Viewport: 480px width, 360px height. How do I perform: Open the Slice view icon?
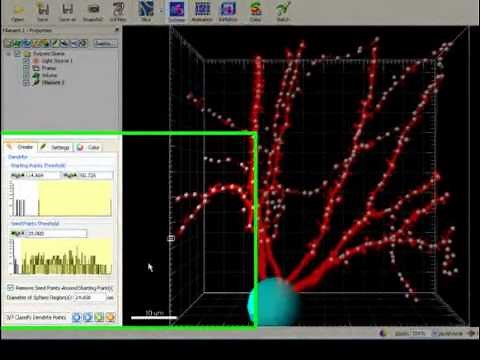tap(146, 11)
